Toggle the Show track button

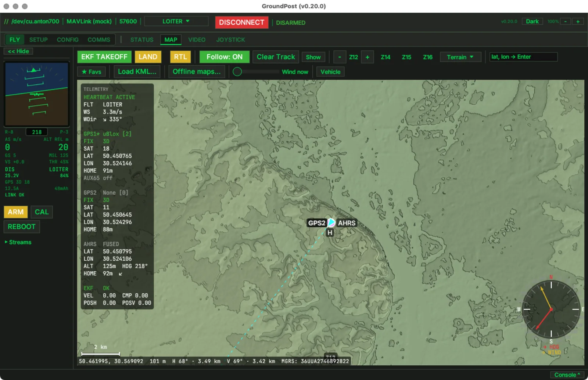(x=313, y=57)
